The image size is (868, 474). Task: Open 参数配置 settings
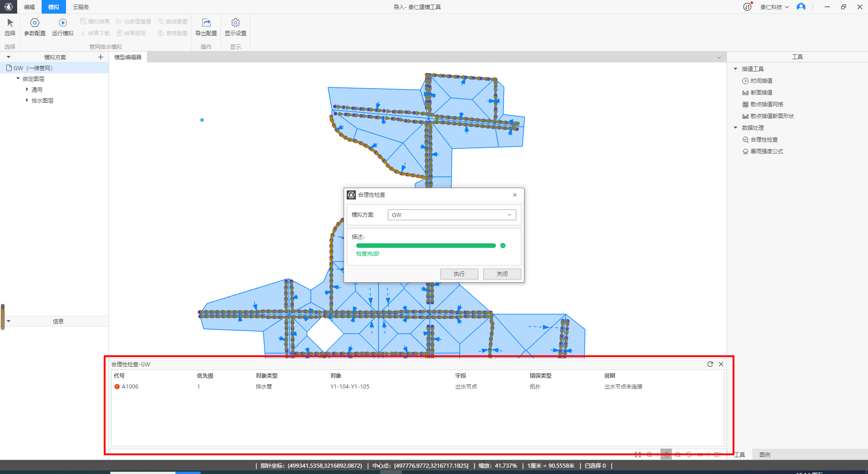[x=35, y=27]
